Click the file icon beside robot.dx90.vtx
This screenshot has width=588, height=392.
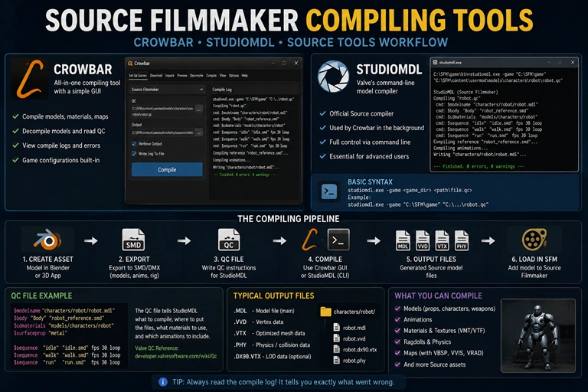[x=336, y=349]
